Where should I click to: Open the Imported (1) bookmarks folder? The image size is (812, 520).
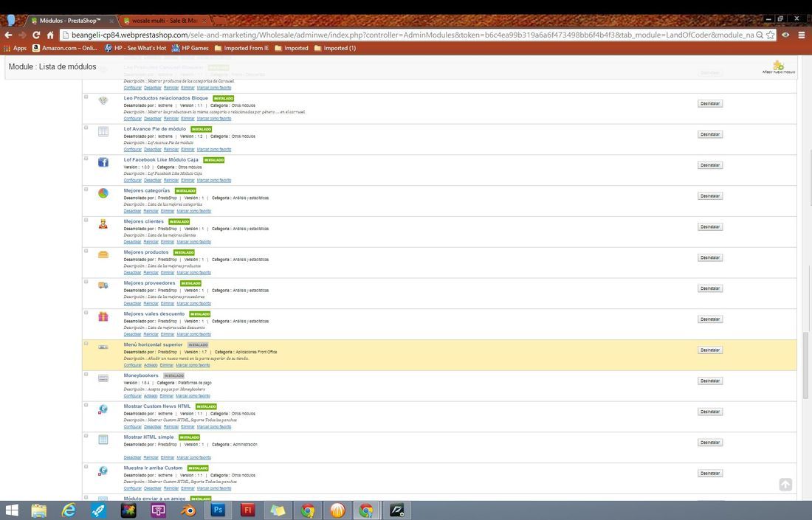[334, 48]
